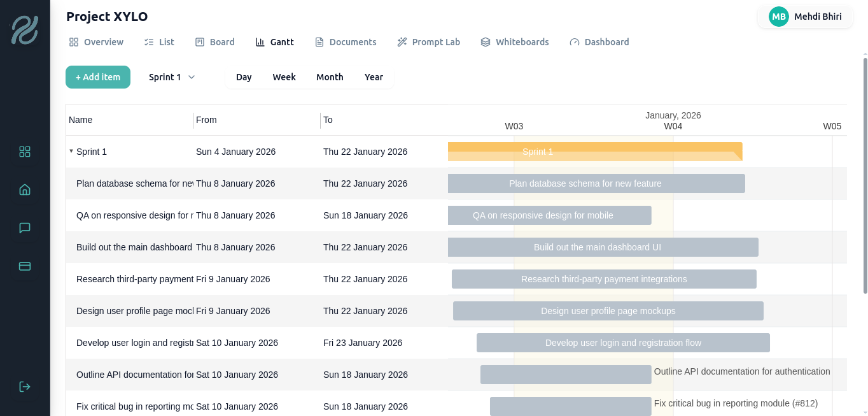Open the Mehdi Bhiri profile
The image size is (868, 416).
point(805,17)
